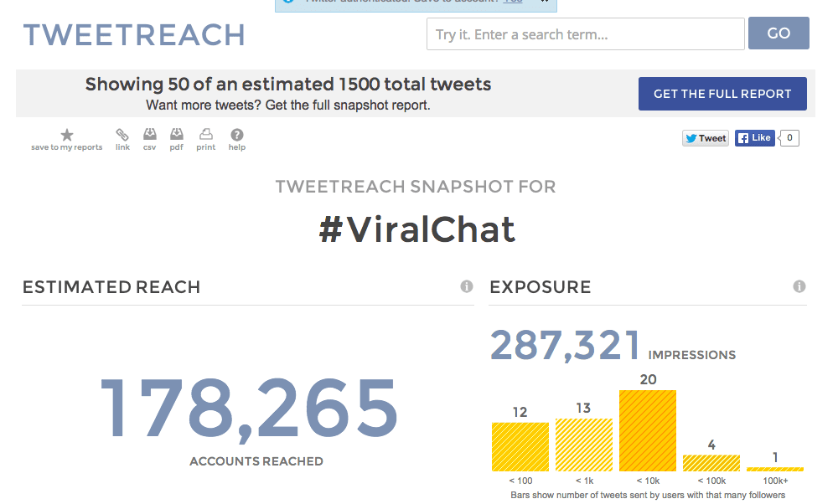Click the under 10k followers bar
The height and width of the screenshot is (504, 838).
[647, 430]
